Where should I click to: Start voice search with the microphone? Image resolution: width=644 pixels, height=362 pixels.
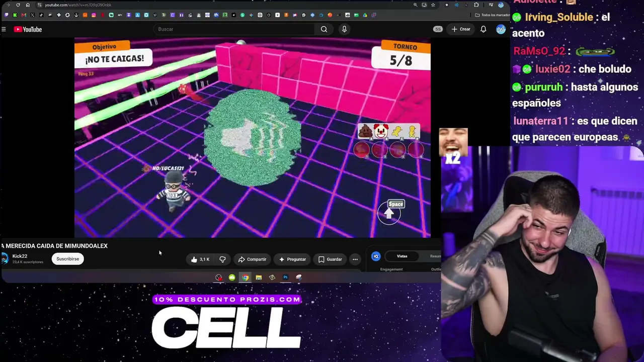tap(344, 29)
